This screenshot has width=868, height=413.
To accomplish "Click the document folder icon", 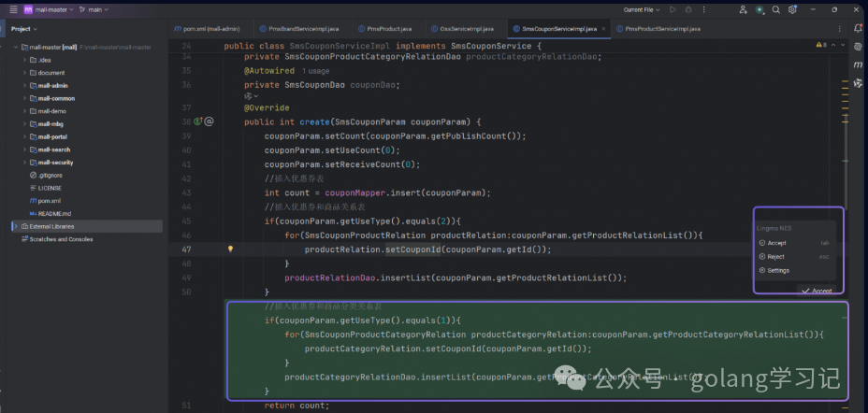I will 34,73.
